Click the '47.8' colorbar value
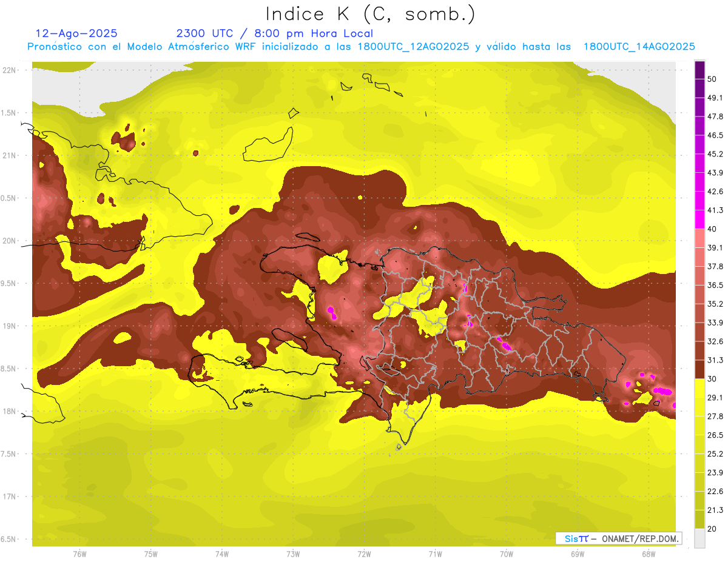Screen dimensions: 728x562 click(x=715, y=116)
